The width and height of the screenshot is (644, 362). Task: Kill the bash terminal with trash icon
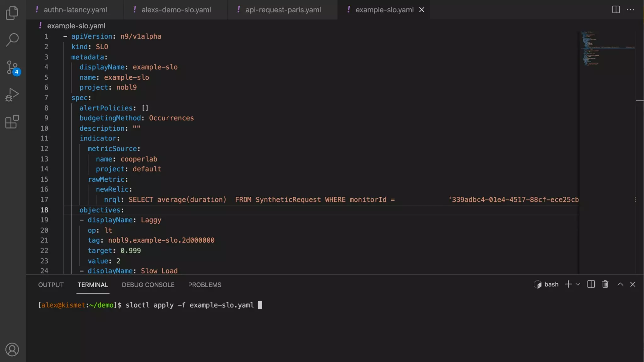(605, 284)
